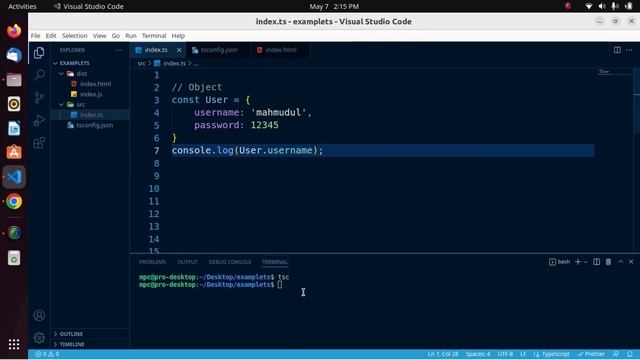This screenshot has height=360, width=640.
Task: Split the terminal pane
Action: (596, 262)
